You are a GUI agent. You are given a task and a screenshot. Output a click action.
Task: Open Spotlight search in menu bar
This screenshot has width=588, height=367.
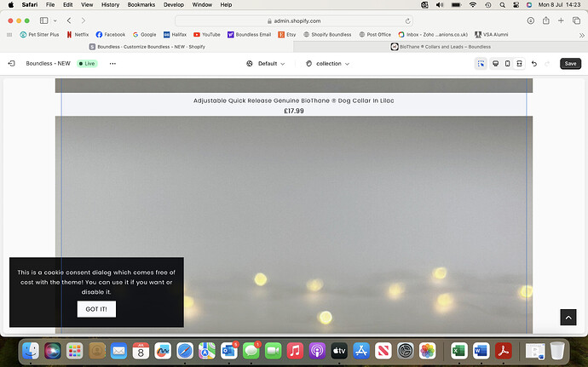[503, 5]
